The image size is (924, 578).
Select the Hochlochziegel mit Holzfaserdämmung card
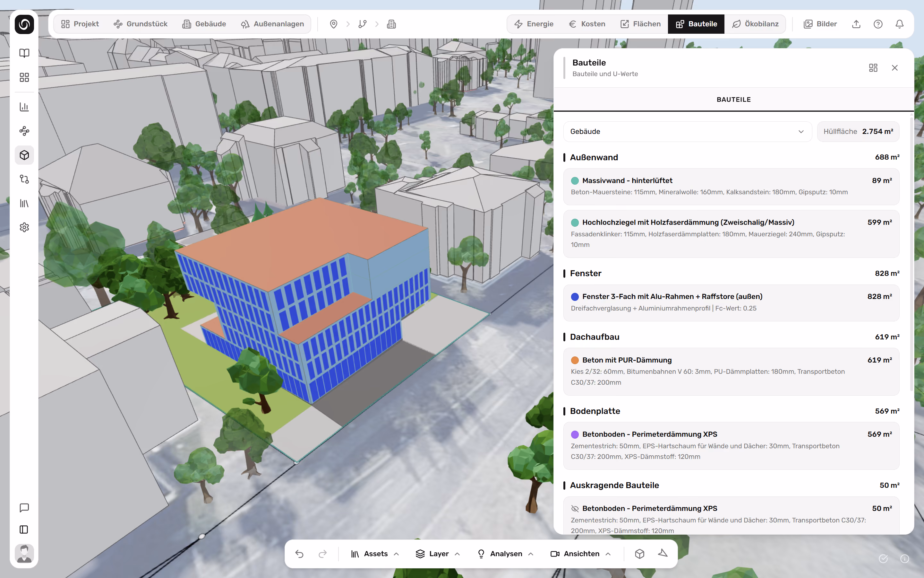(x=731, y=233)
